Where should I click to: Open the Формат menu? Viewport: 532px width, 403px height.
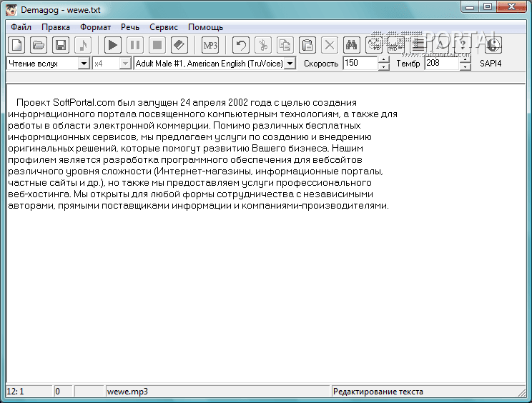95,27
